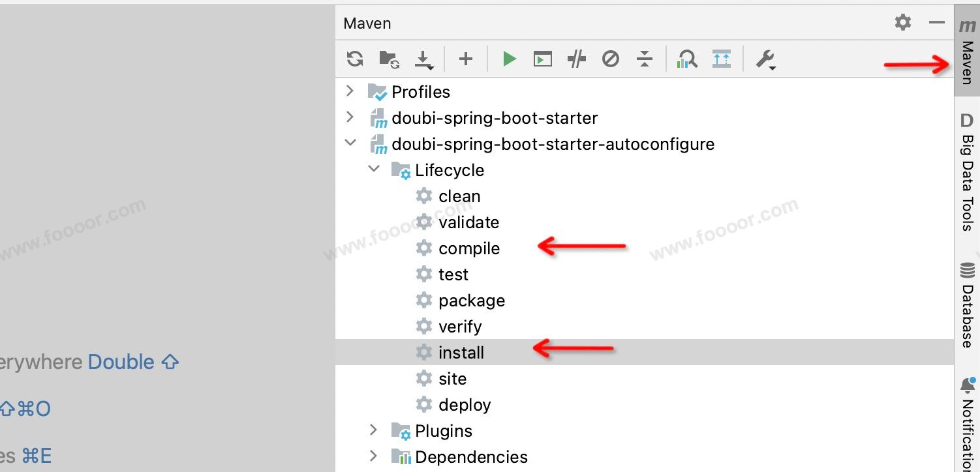Toggle Offline Mode in Maven toolbar
The image size is (980, 472).
(x=577, y=59)
